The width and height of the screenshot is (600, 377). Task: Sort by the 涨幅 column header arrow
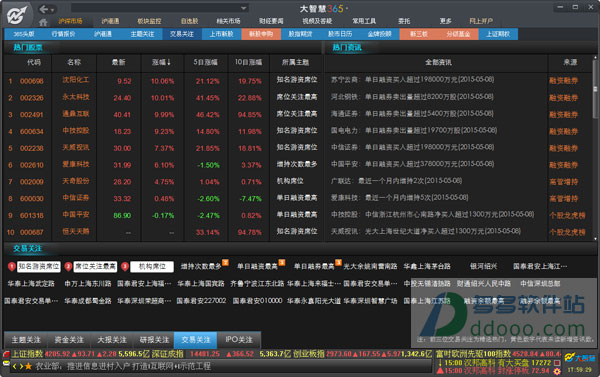169,62
